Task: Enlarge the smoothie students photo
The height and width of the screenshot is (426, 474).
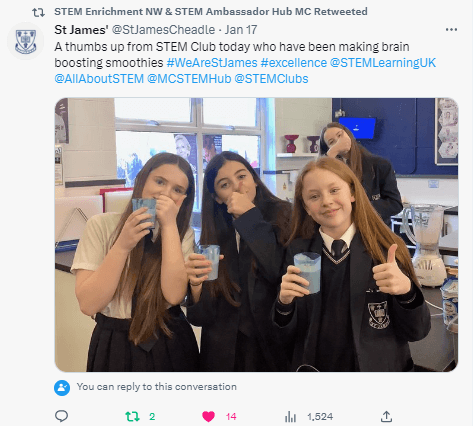Action: [256, 235]
